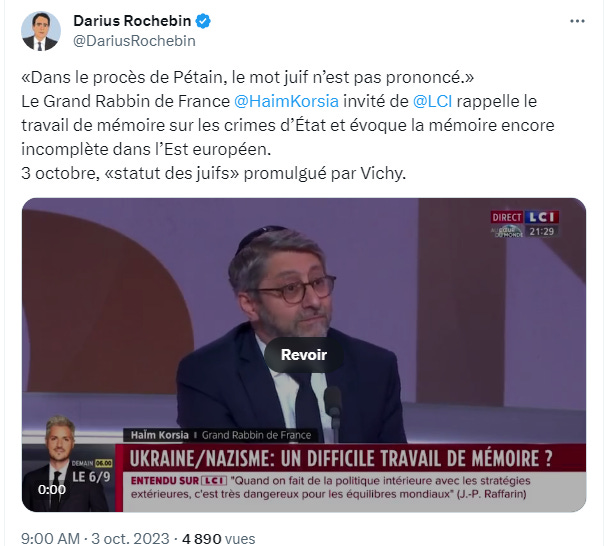Click the LCI DIRECT logo in video
The height and width of the screenshot is (546, 607).
coord(525,217)
